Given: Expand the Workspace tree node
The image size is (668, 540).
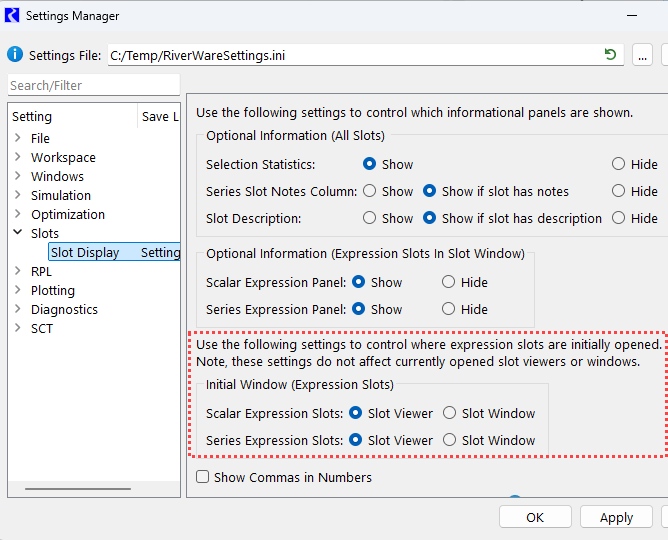Looking at the screenshot, I should 17,157.
